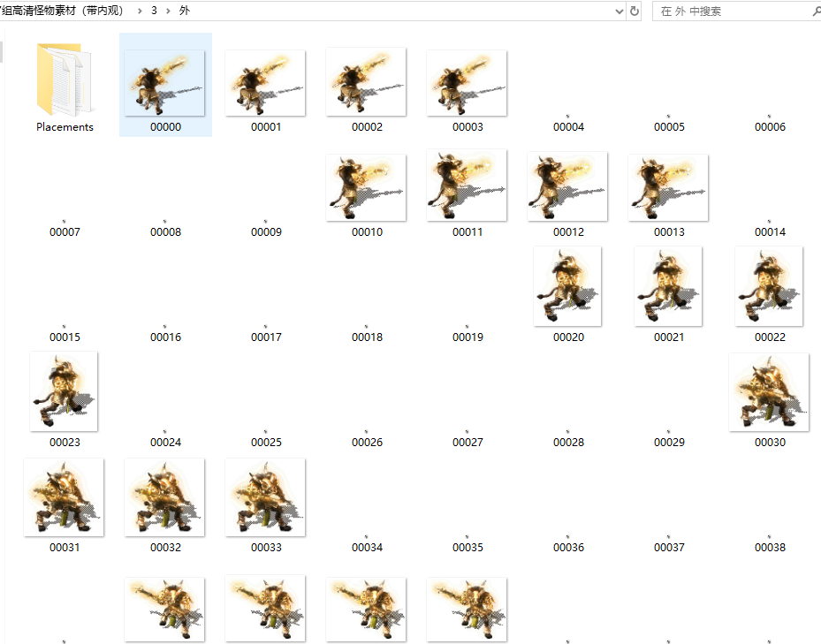
Task: Select image file 00013
Action: click(668, 187)
